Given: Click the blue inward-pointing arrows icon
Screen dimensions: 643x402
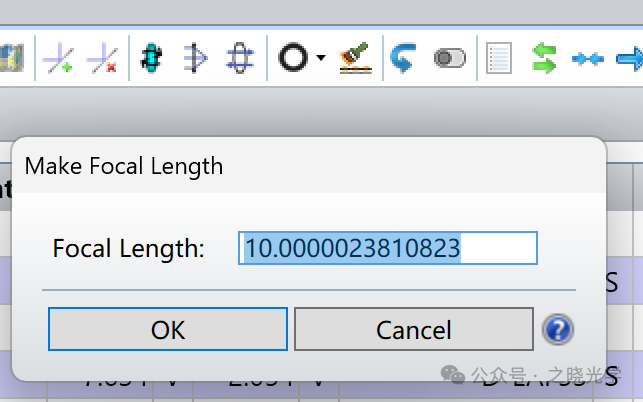Looking at the screenshot, I should click(x=587, y=59).
